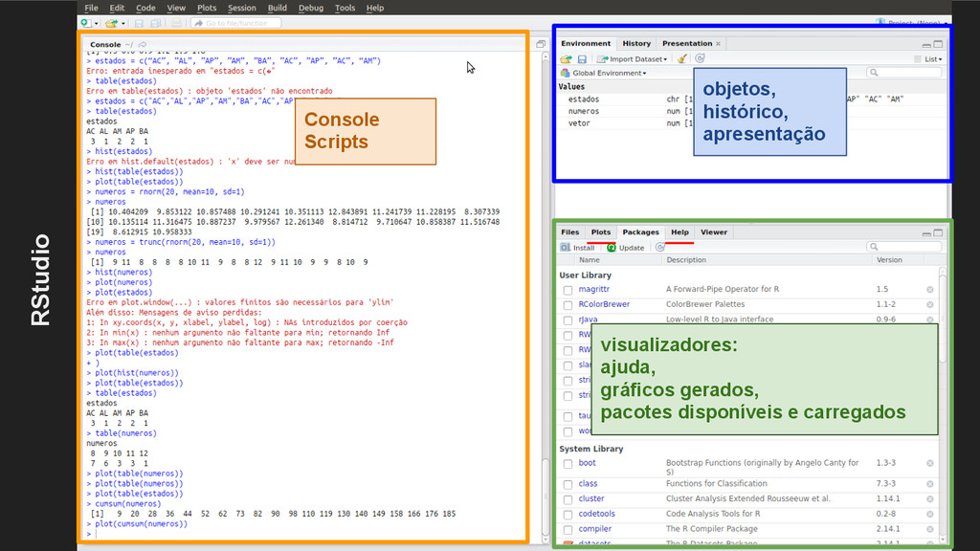Image resolution: width=980 pixels, height=551 pixels.
Task: Open the List view dropdown in Environment
Action: 927,58
